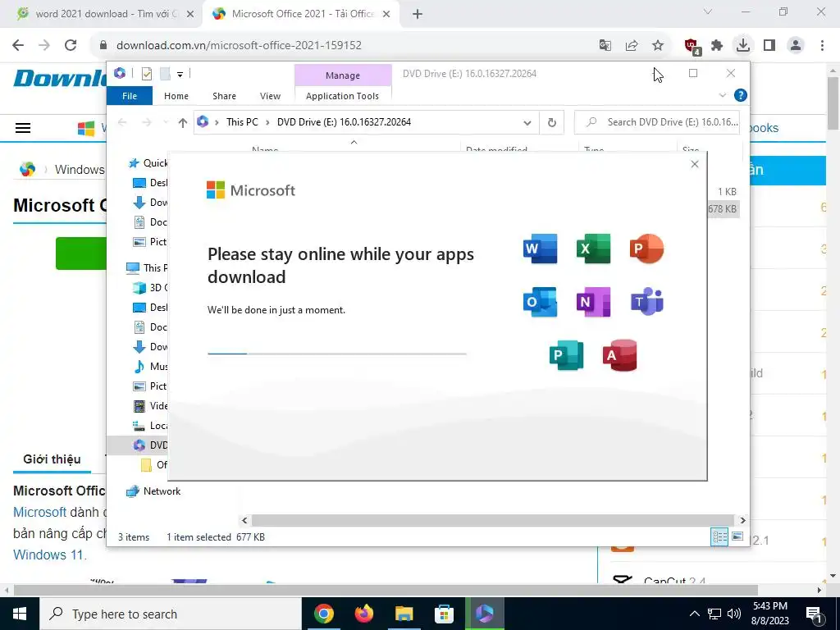Click the Teams app icon in installer
Viewport: 840px width, 630px height.
coord(646,302)
